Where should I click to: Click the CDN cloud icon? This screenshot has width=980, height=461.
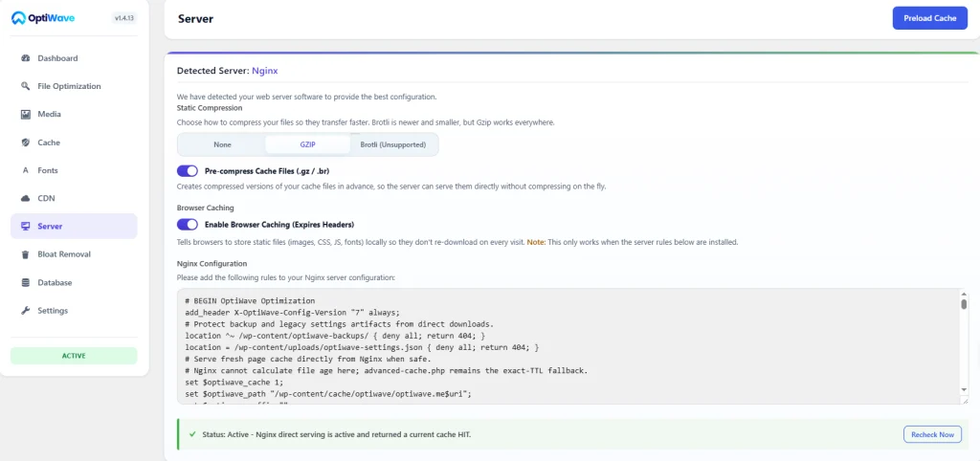tap(26, 199)
